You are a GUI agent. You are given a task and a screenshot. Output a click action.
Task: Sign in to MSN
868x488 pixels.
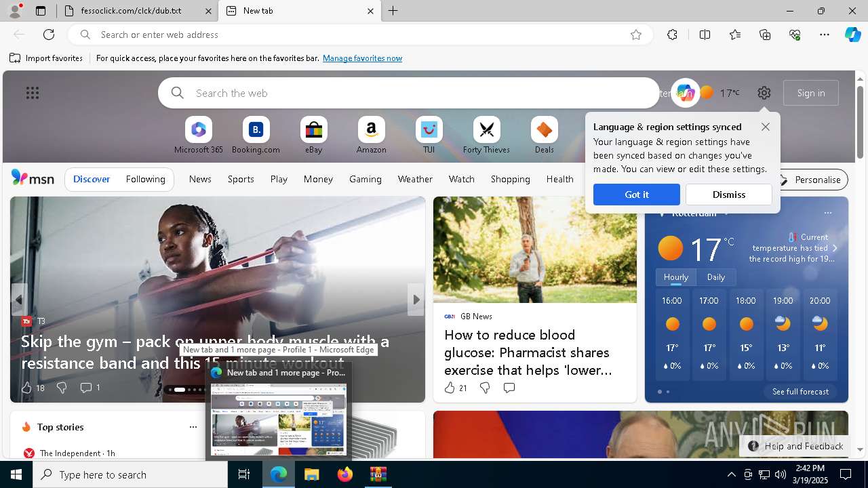click(811, 93)
